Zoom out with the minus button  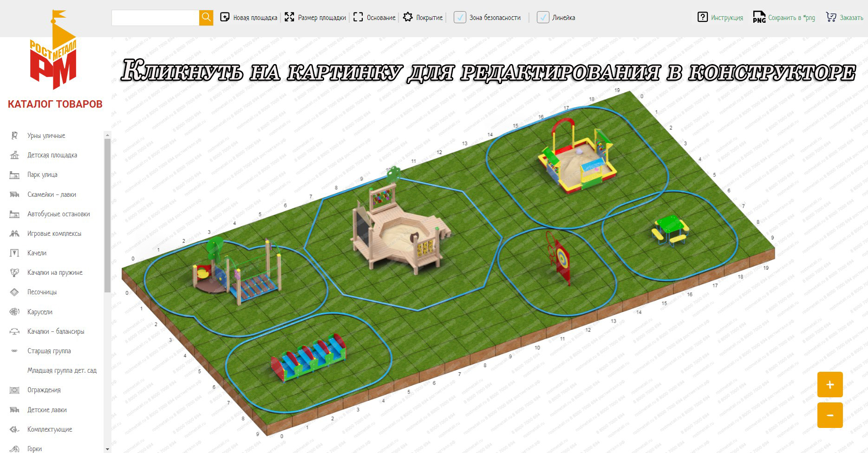[830, 415]
